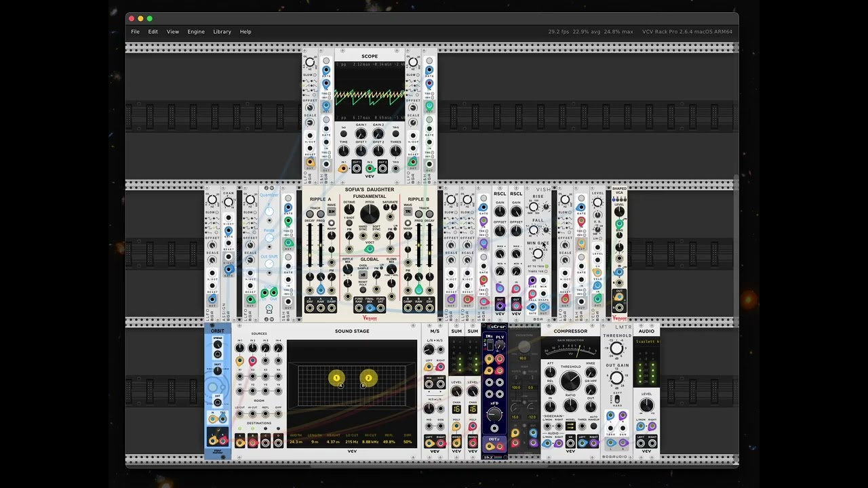Click the Scope THRES knob
868x488 pixels.
395,151
